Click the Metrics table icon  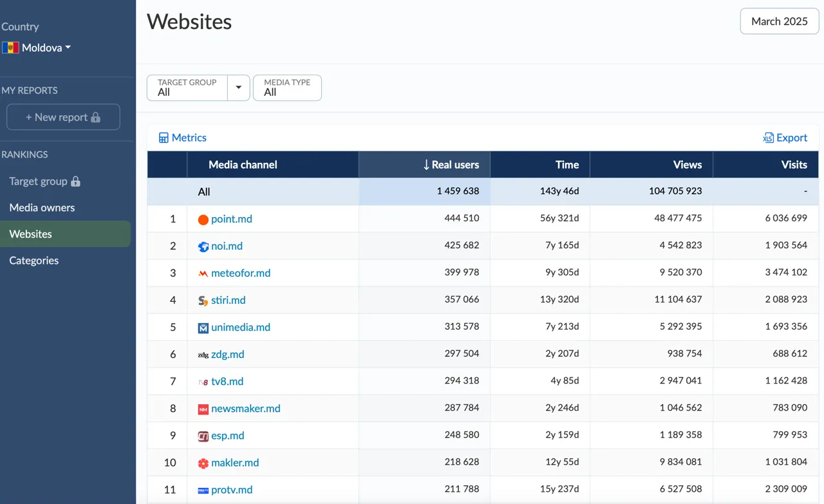click(164, 138)
